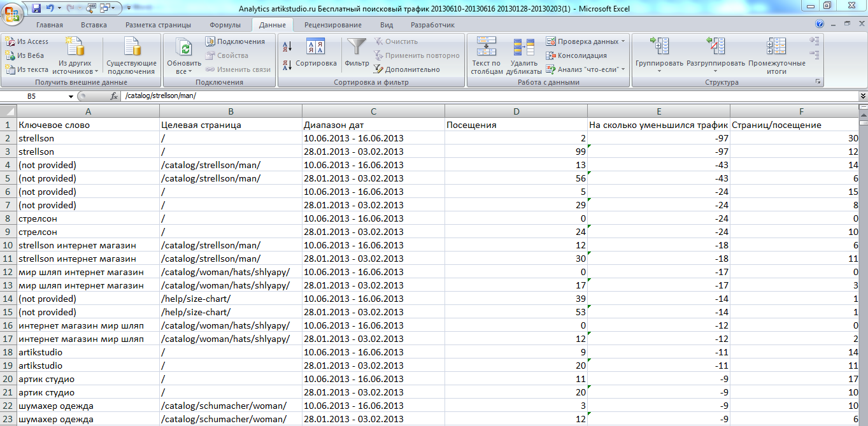
Task: Select the Формулы tab
Action: click(225, 25)
